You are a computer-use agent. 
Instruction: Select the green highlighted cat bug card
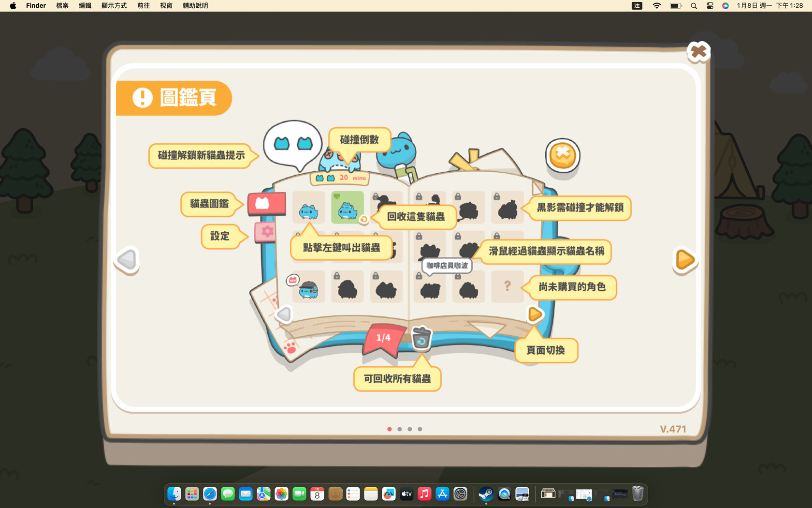pyautogui.click(x=347, y=208)
